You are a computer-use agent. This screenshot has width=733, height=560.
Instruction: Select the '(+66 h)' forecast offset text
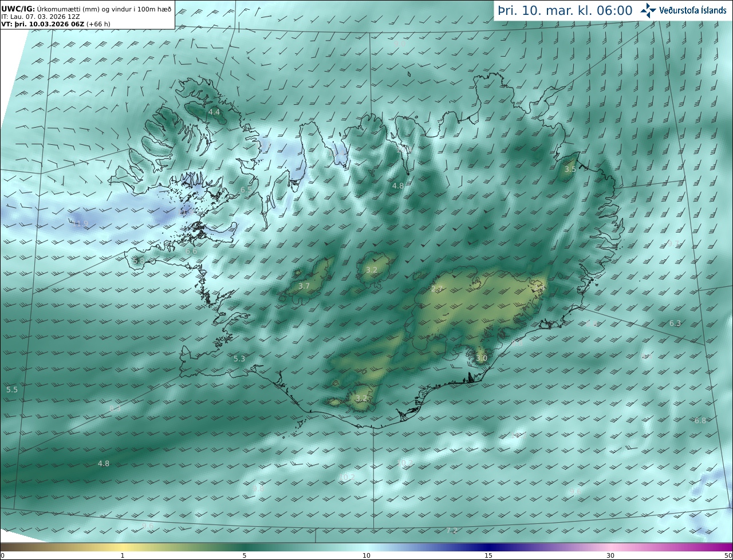[x=99, y=25]
